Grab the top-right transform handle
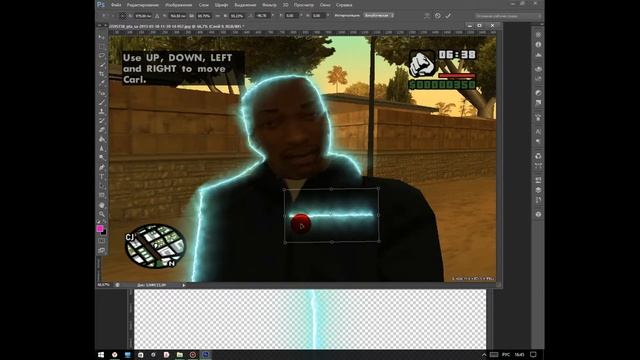640x360 pixels. [378, 189]
